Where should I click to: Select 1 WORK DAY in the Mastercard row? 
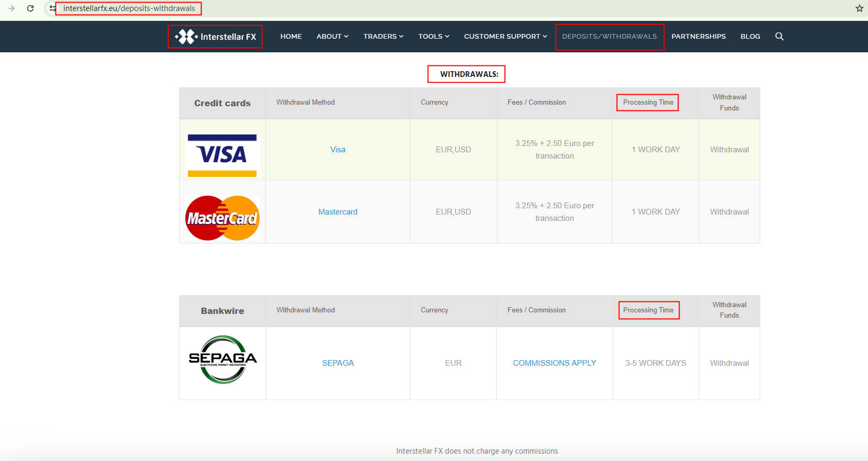[x=656, y=212]
